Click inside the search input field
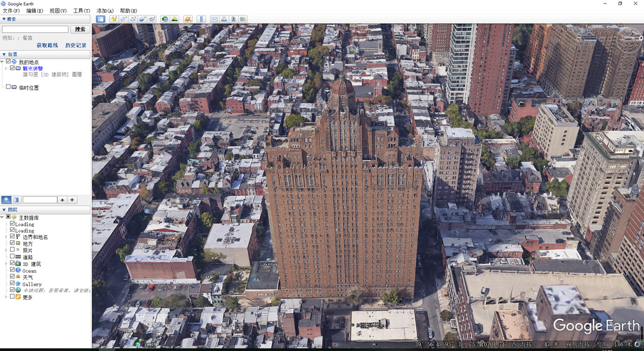This screenshot has width=644, height=351. [35, 29]
